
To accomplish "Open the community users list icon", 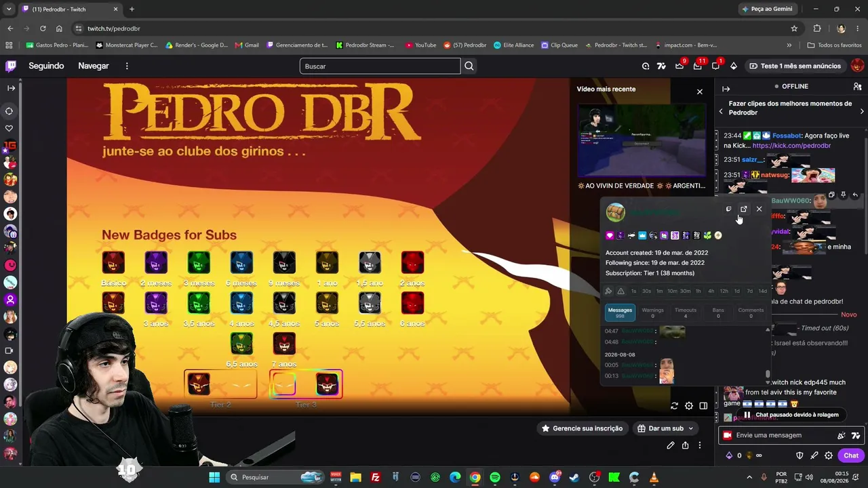I will coord(857,87).
